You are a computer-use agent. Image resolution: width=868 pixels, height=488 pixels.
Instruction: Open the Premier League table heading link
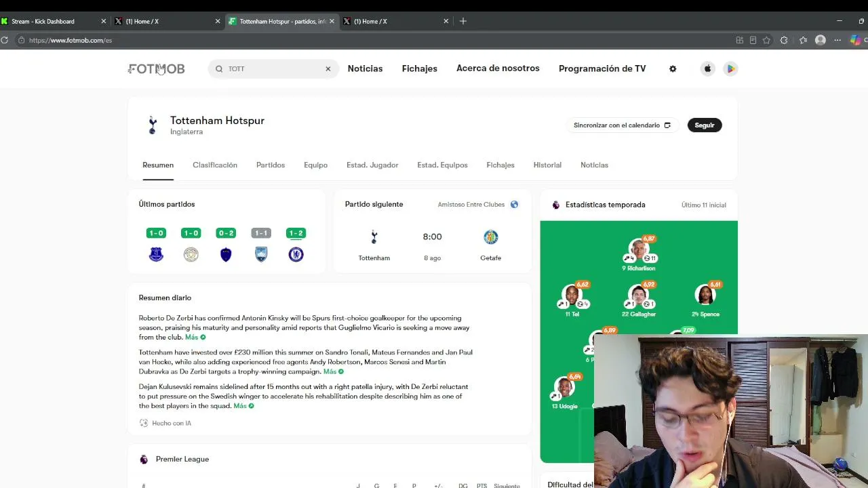point(182,460)
